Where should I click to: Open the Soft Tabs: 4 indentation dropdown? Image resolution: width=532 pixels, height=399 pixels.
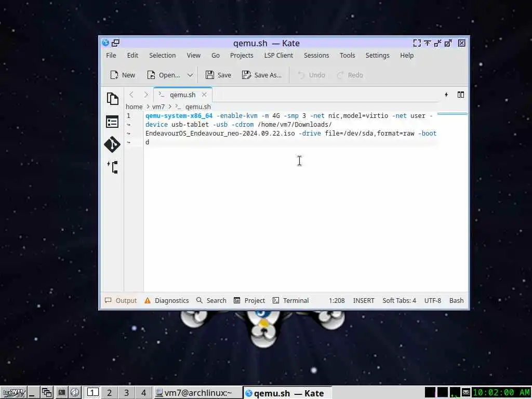(x=399, y=301)
